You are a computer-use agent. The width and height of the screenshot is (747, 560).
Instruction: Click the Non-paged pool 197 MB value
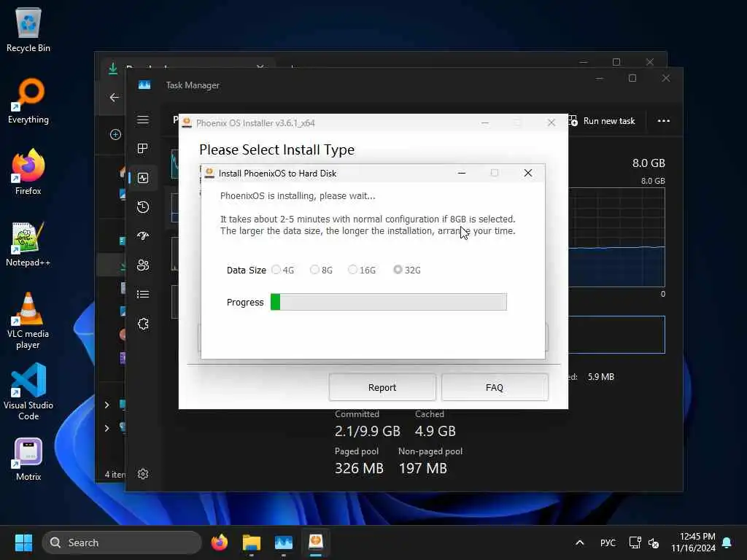pyautogui.click(x=422, y=468)
